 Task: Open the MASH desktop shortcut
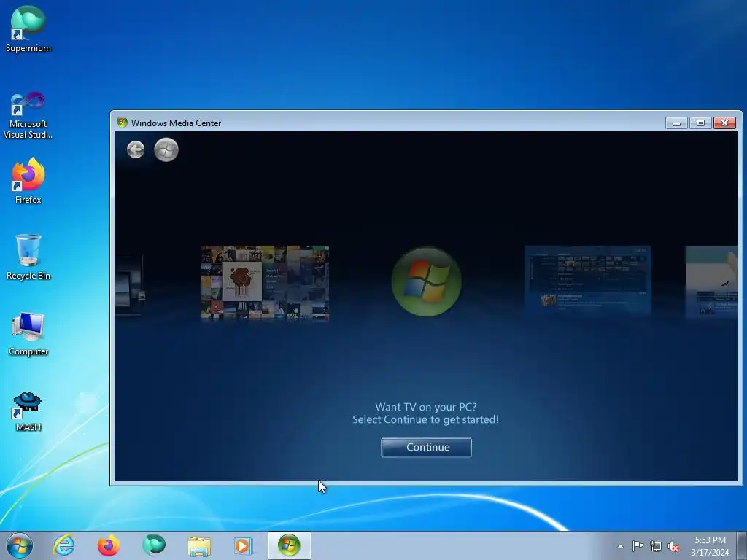pos(28,411)
